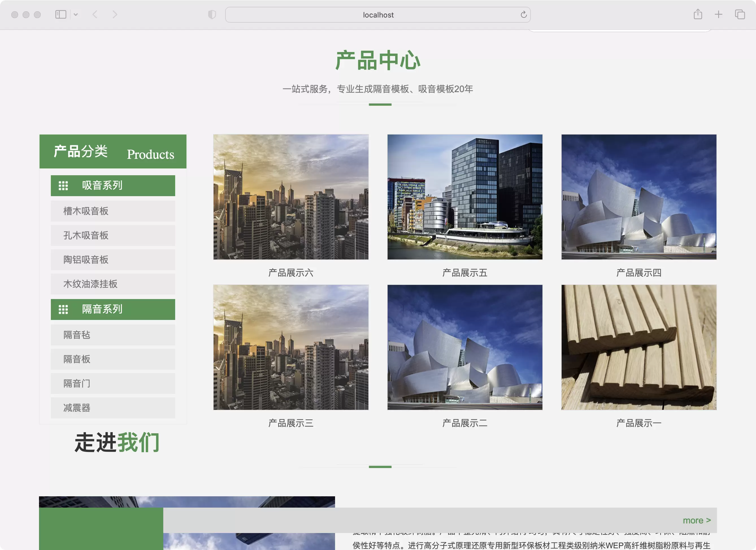Go back with the back arrow
The image size is (756, 550).
pyautogui.click(x=95, y=14)
